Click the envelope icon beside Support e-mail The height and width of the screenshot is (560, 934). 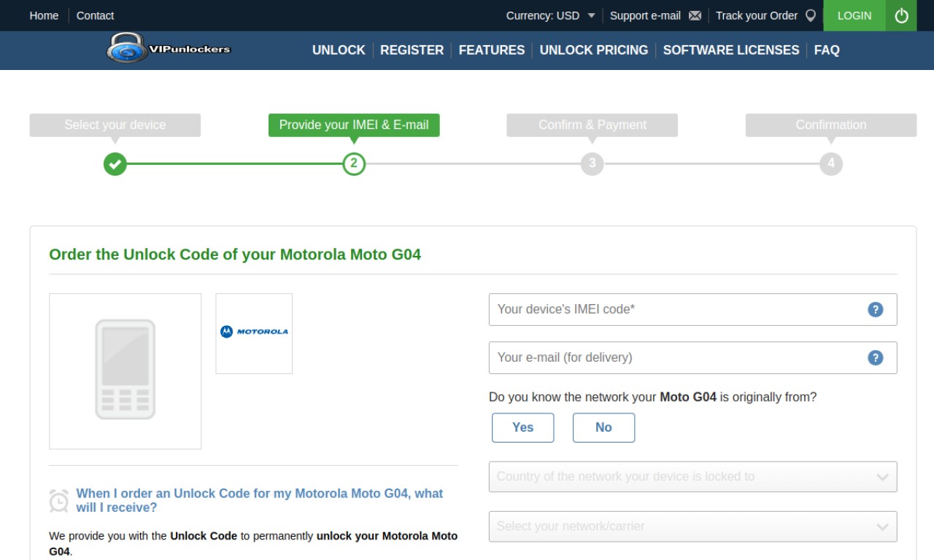(x=695, y=15)
